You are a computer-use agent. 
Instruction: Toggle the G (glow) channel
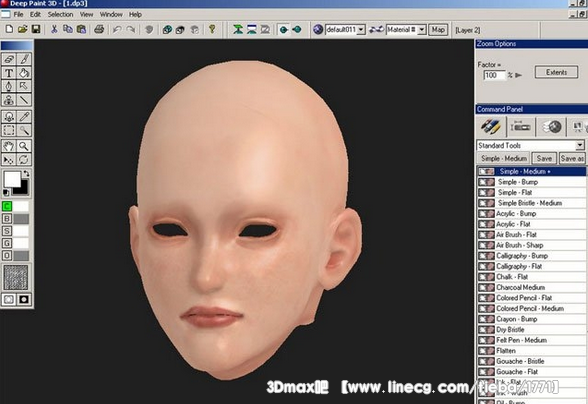[7, 243]
